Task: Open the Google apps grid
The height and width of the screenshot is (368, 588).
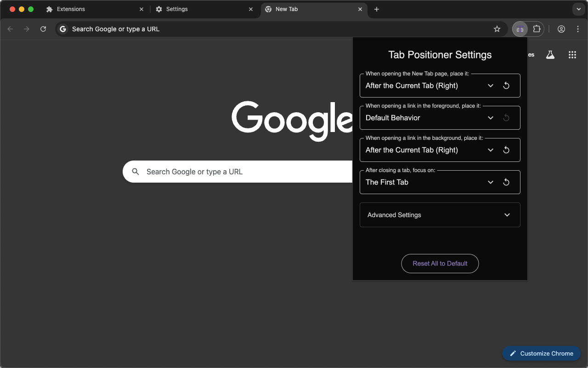Action: (x=572, y=54)
